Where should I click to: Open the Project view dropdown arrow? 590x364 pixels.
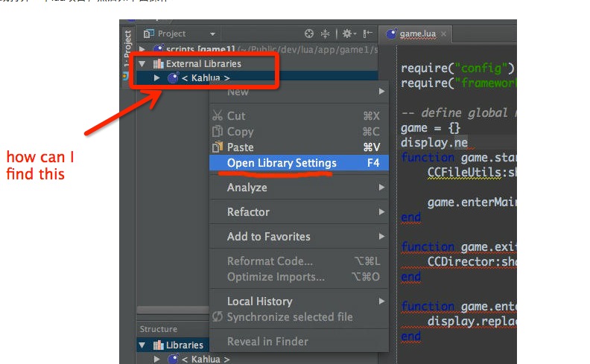coord(212,34)
